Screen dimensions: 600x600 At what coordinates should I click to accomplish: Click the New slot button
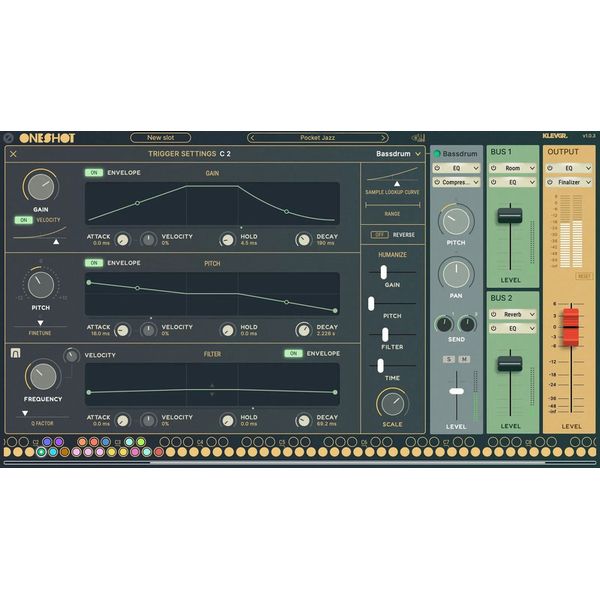160,138
